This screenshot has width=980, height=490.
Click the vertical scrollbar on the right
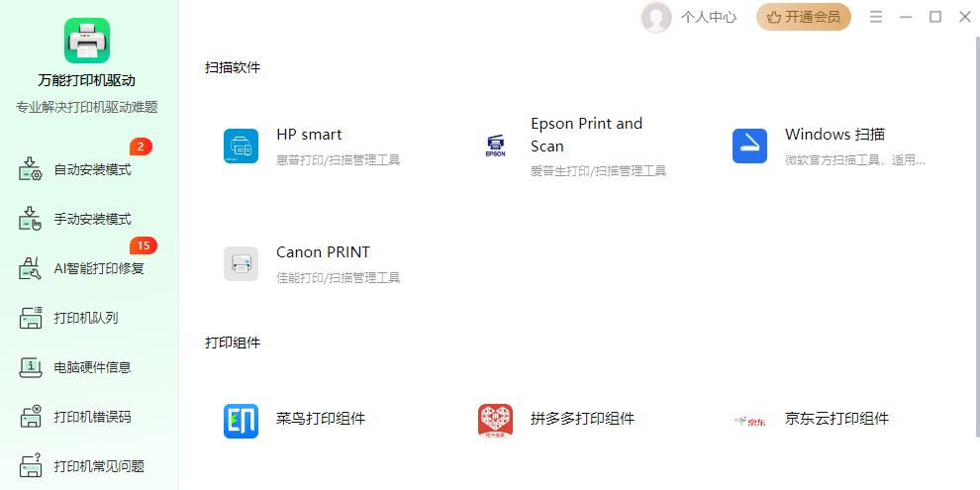[977, 238]
